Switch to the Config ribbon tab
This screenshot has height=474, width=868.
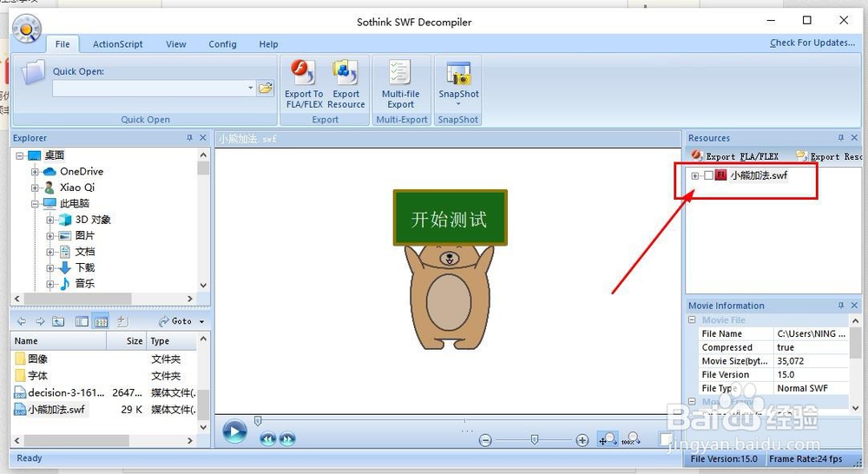click(x=222, y=44)
